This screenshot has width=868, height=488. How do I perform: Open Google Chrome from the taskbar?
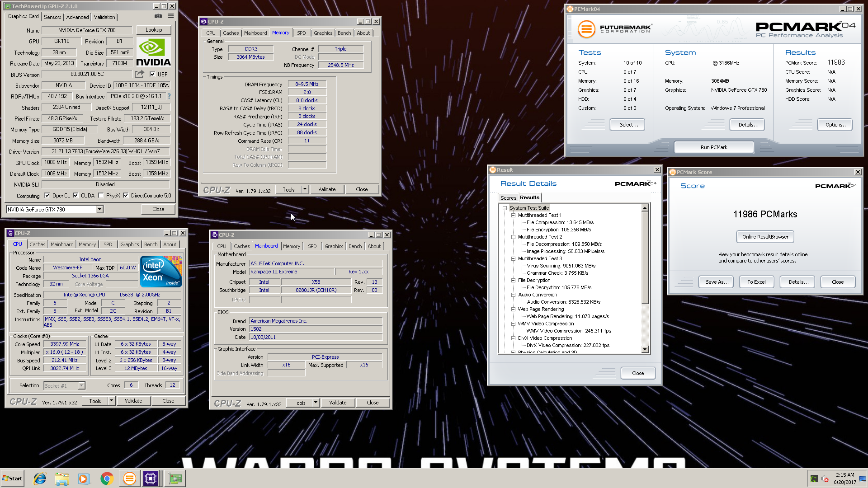[x=107, y=479]
